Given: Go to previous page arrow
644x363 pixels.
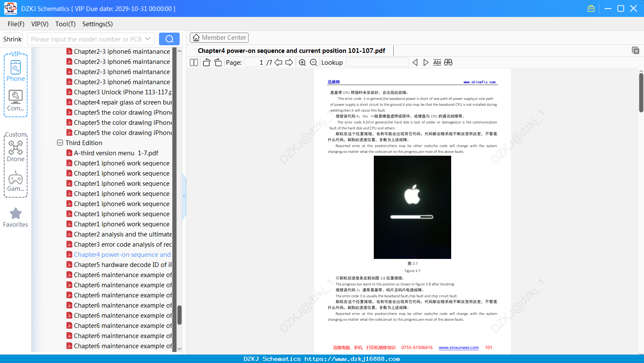Looking at the screenshot, I should pyautogui.click(x=278, y=63).
